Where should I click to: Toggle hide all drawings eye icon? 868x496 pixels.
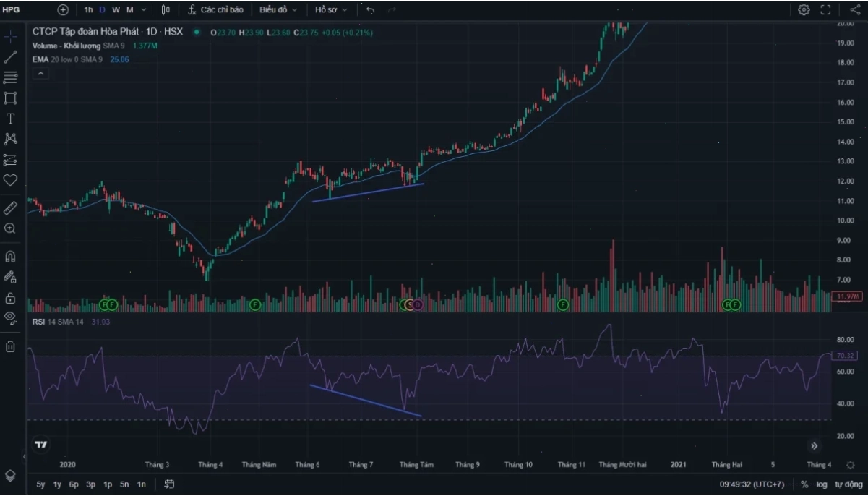pyautogui.click(x=10, y=317)
